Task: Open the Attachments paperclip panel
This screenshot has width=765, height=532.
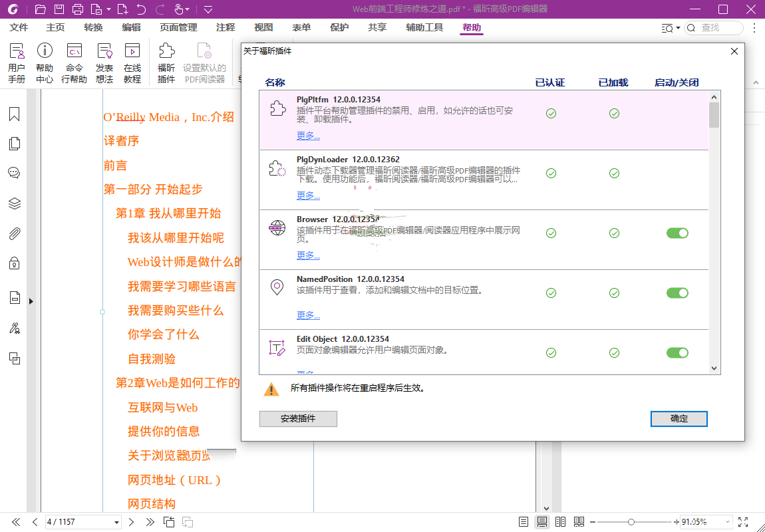Action: 15,233
